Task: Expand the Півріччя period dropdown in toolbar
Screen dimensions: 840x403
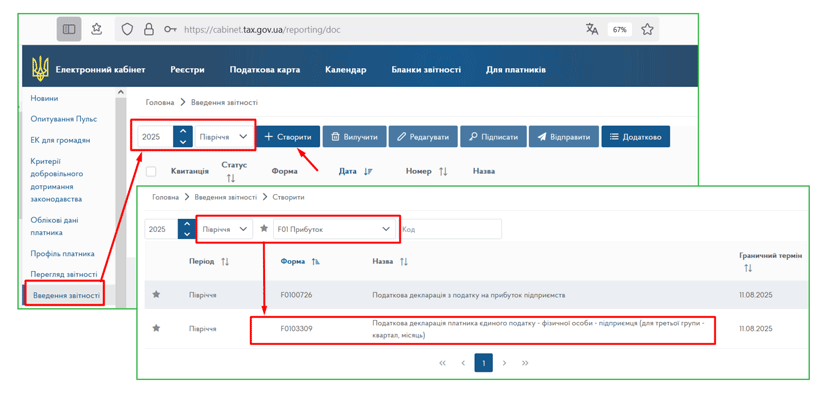Action: coord(223,137)
